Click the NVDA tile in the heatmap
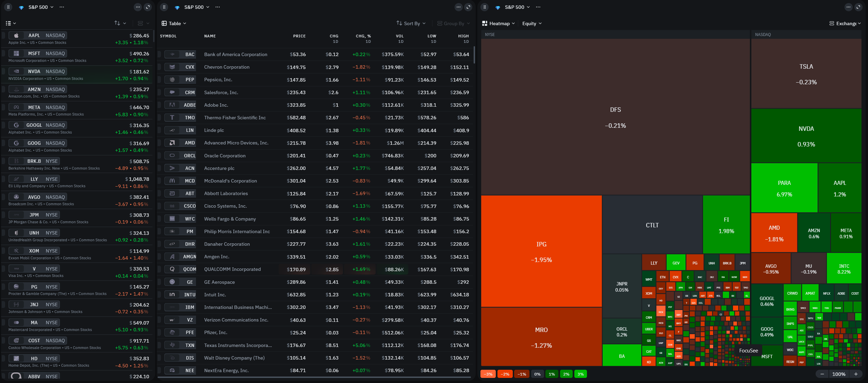 806,136
